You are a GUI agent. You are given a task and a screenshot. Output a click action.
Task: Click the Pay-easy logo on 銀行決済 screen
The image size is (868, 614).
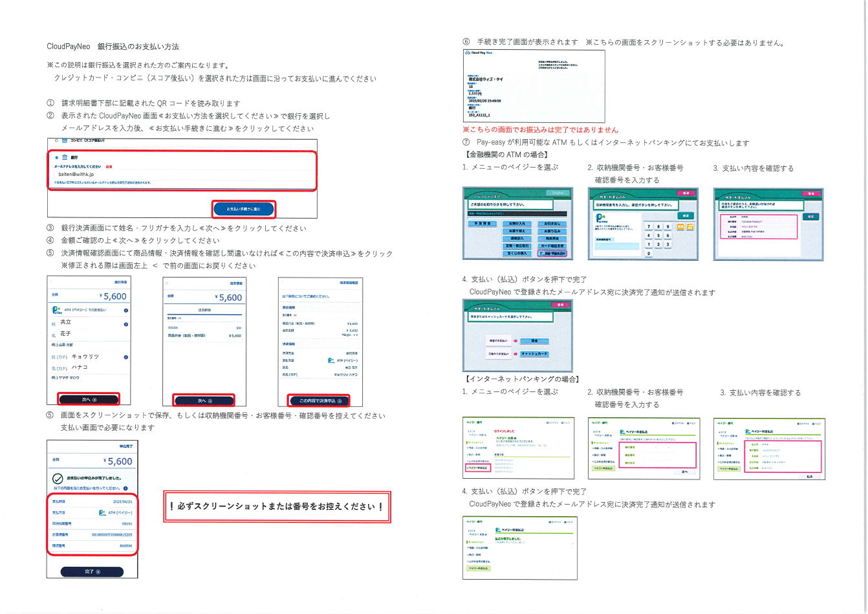click(x=57, y=310)
